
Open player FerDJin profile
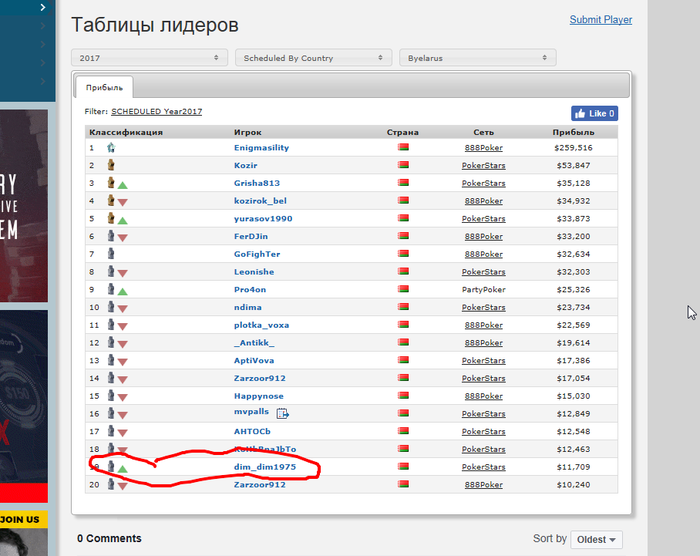(x=251, y=236)
